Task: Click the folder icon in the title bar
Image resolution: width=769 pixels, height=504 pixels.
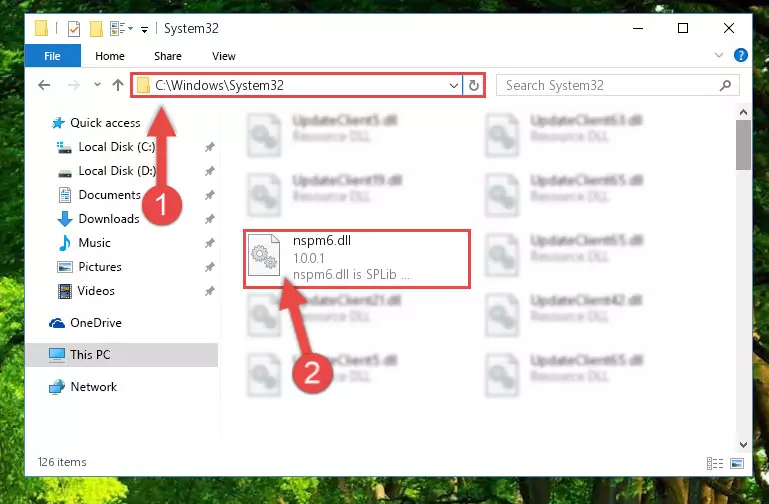Action: [x=41, y=28]
